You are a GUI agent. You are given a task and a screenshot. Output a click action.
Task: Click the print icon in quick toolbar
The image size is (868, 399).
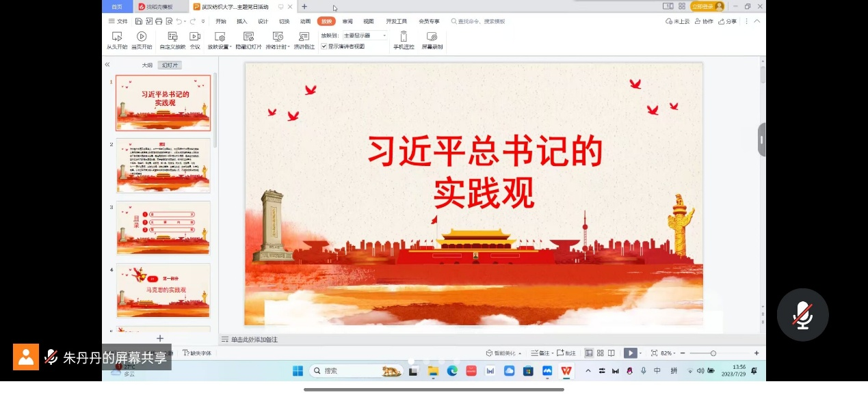click(159, 21)
